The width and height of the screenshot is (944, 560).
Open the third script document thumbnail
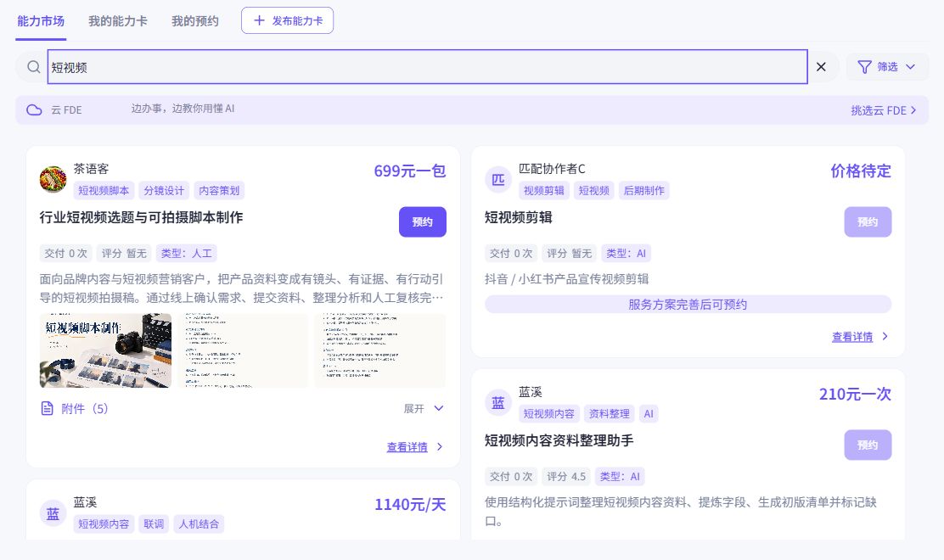[x=379, y=350]
